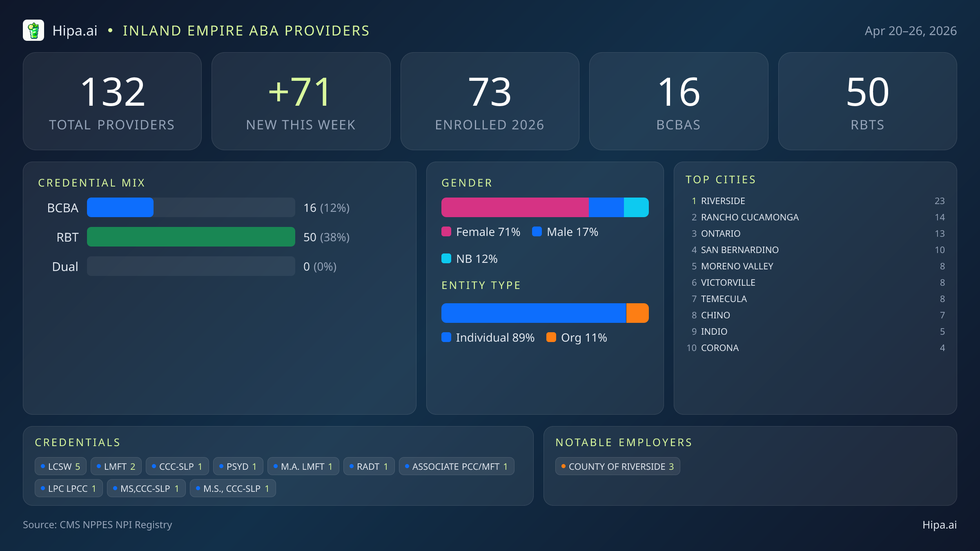980x551 pixels.
Task: Toggle the RADT 1 credential filter
Action: point(369,466)
